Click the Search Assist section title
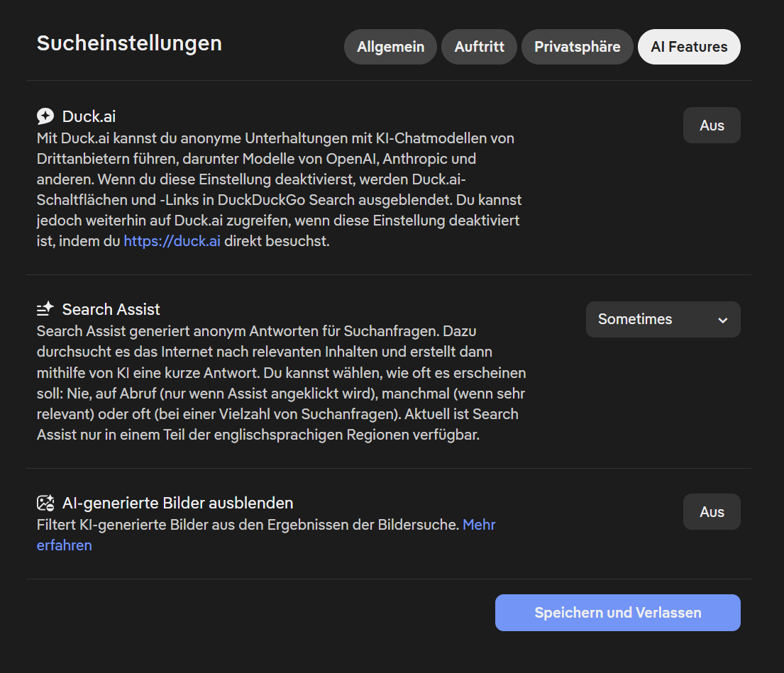784x673 pixels. 111,309
